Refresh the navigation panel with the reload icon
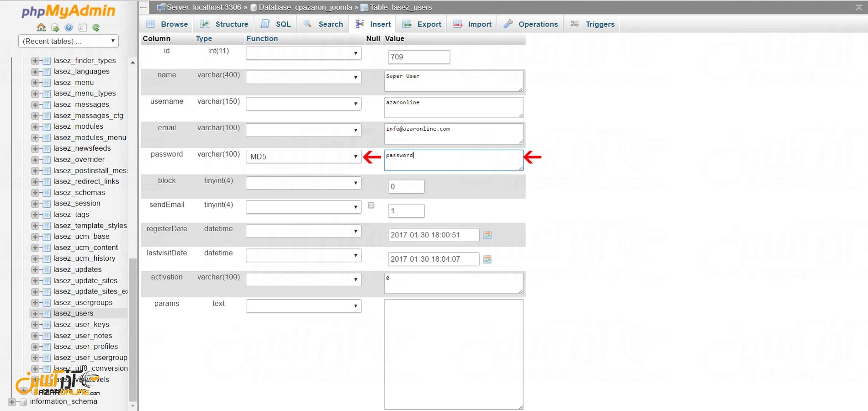The width and height of the screenshot is (868, 411). (x=96, y=27)
